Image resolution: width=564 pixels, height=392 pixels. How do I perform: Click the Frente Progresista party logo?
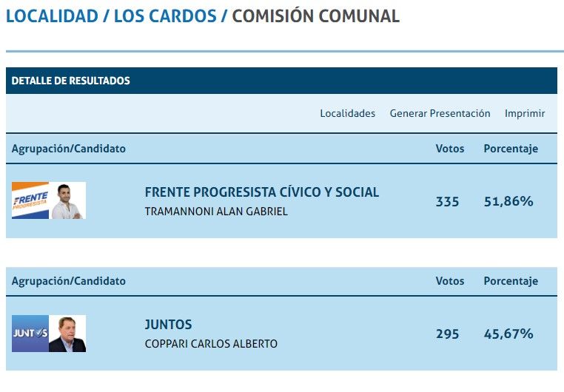tap(30, 200)
